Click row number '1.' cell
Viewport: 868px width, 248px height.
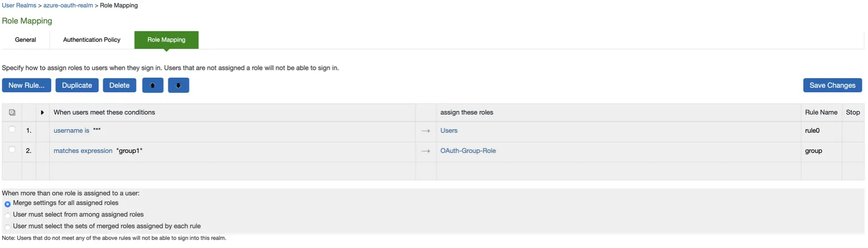tap(29, 130)
